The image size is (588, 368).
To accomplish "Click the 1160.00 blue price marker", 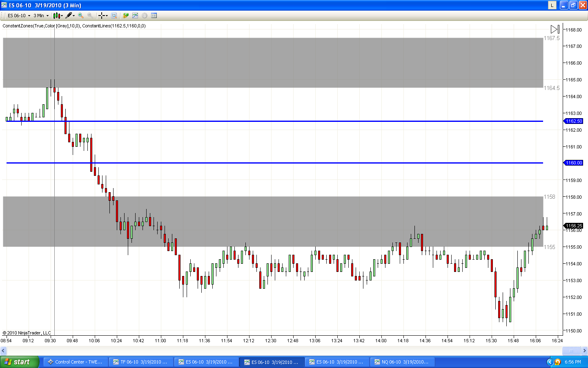I will pyautogui.click(x=573, y=163).
